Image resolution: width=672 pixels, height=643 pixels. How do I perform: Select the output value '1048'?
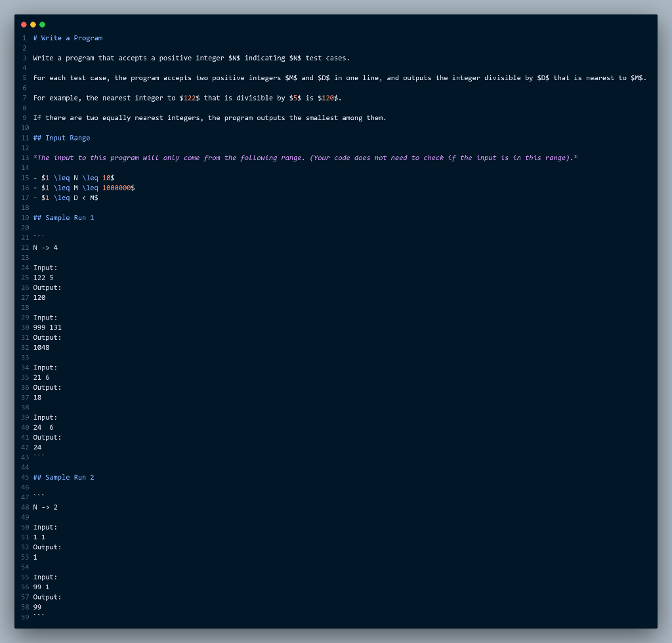click(39, 347)
